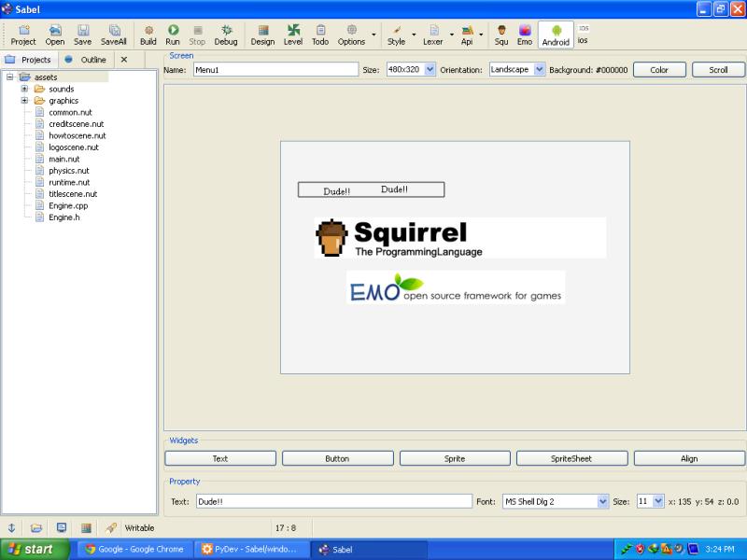Switch to Google Chrome taskbar item
This screenshot has width=747, height=560.
(134, 549)
